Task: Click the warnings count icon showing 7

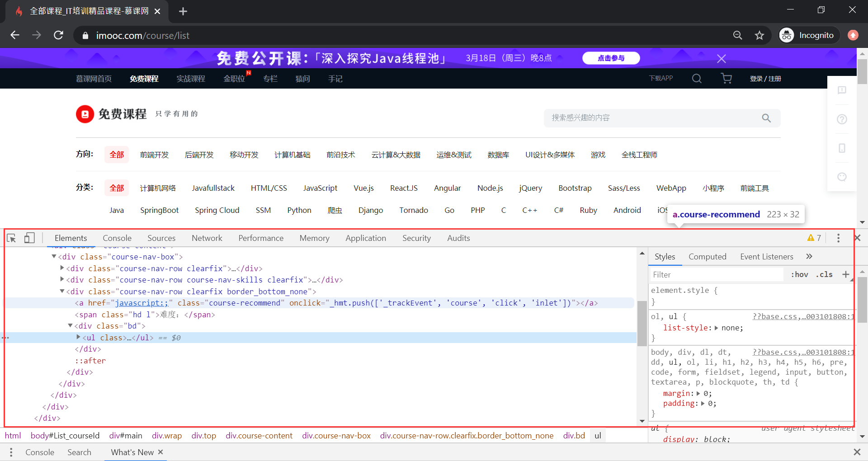Action: [814, 238]
